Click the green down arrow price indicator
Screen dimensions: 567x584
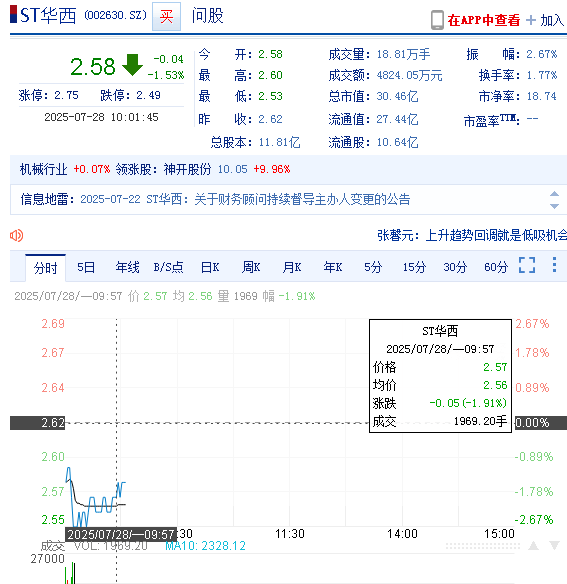[132, 65]
